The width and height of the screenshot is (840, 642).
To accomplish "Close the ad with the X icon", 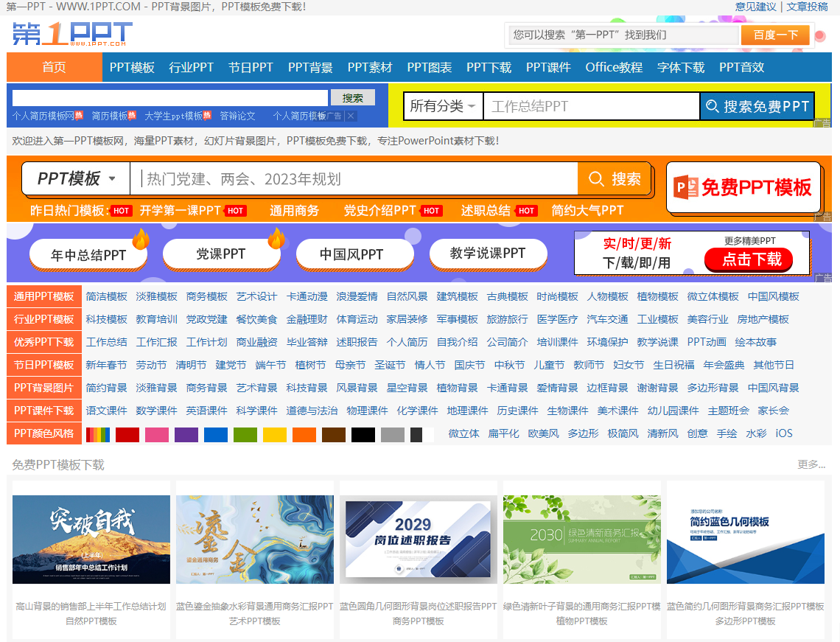I will (351, 116).
